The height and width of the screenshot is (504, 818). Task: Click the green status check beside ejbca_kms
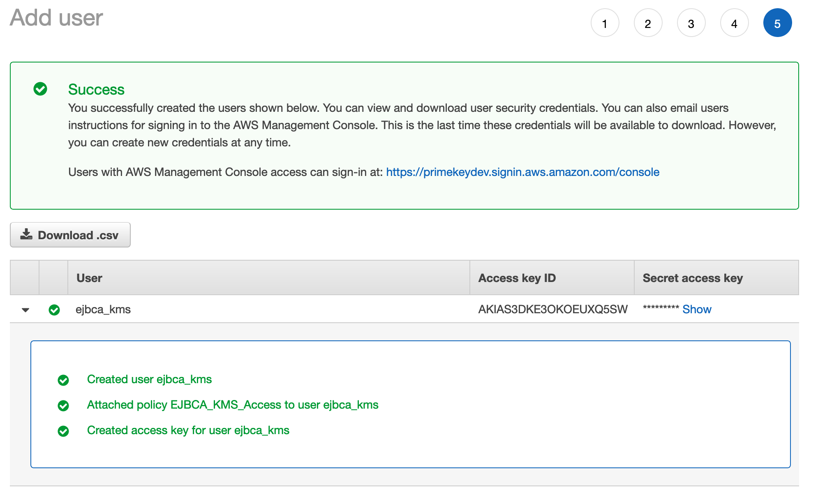tap(54, 310)
